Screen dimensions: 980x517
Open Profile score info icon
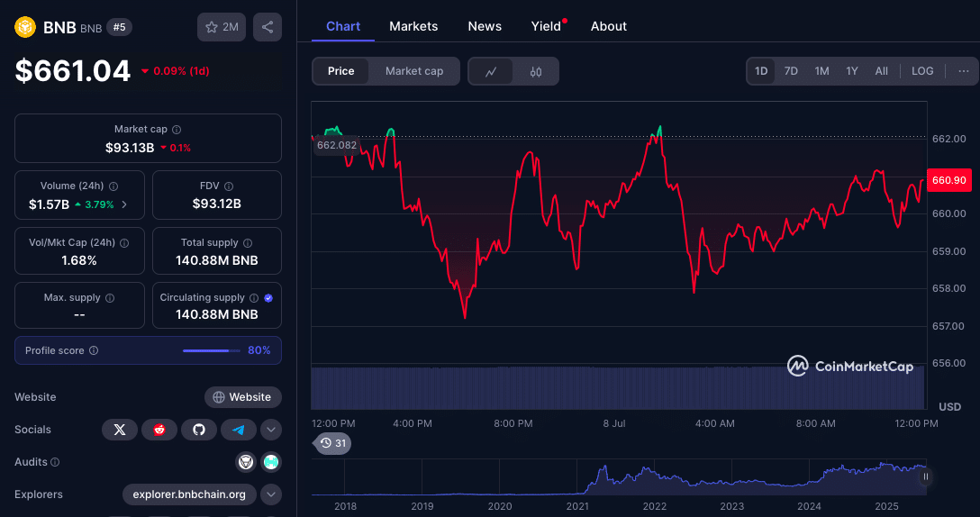94,350
